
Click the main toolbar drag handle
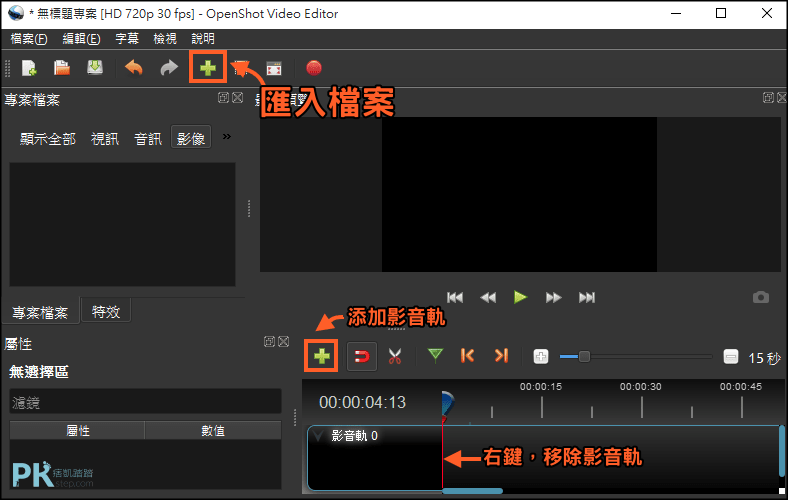(7, 68)
